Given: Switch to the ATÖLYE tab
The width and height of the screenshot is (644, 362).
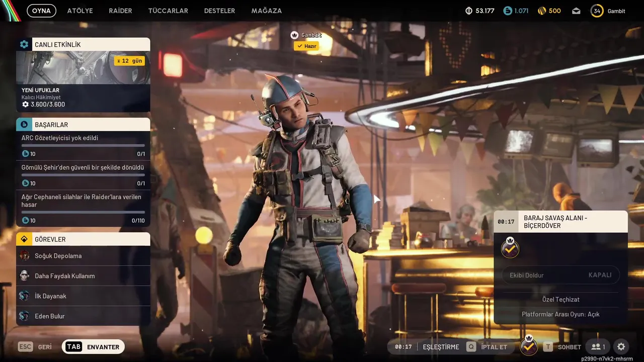Looking at the screenshot, I should pyautogui.click(x=80, y=11).
